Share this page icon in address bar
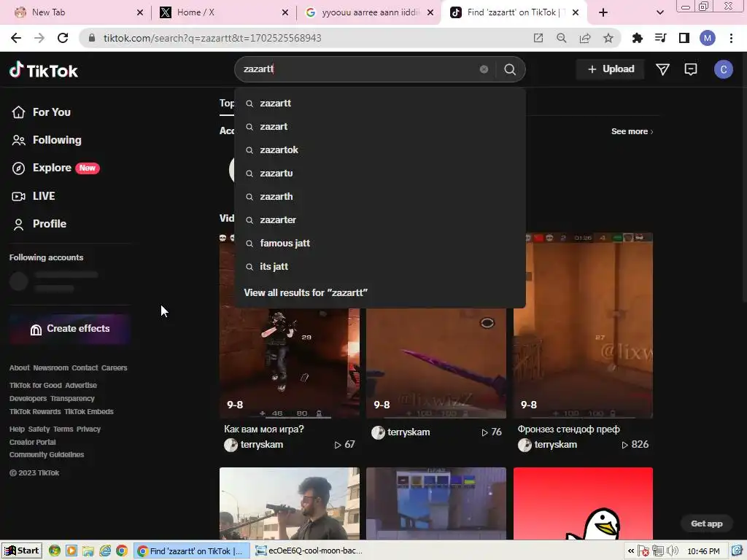This screenshot has width=747, height=560. click(585, 38)
